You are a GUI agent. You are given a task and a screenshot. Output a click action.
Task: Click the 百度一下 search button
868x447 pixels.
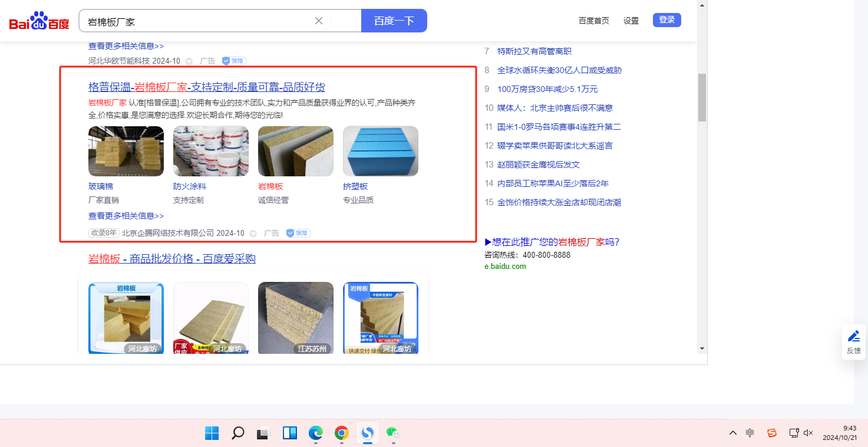pyautogui.click(x=394, y=21)
